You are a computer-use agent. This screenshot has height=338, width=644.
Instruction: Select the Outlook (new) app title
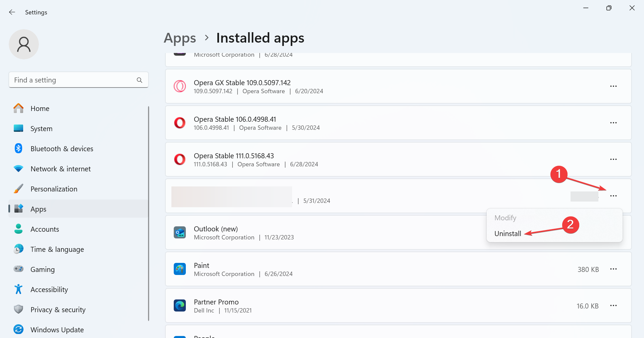(216, 229)
